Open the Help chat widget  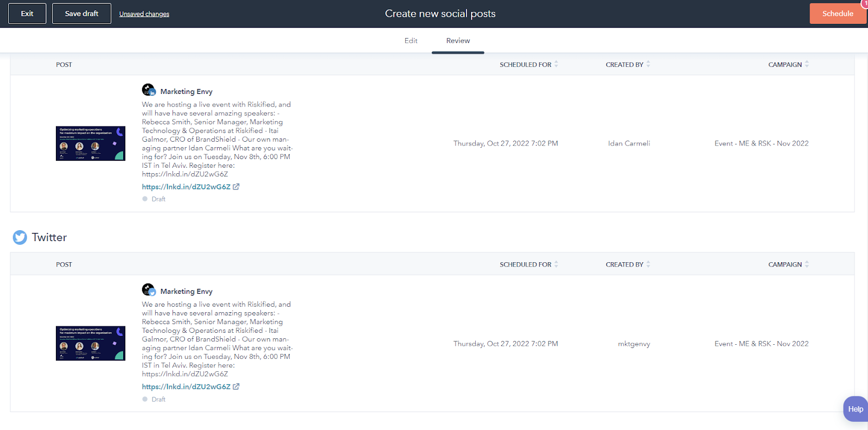click(x=856, y=409)
